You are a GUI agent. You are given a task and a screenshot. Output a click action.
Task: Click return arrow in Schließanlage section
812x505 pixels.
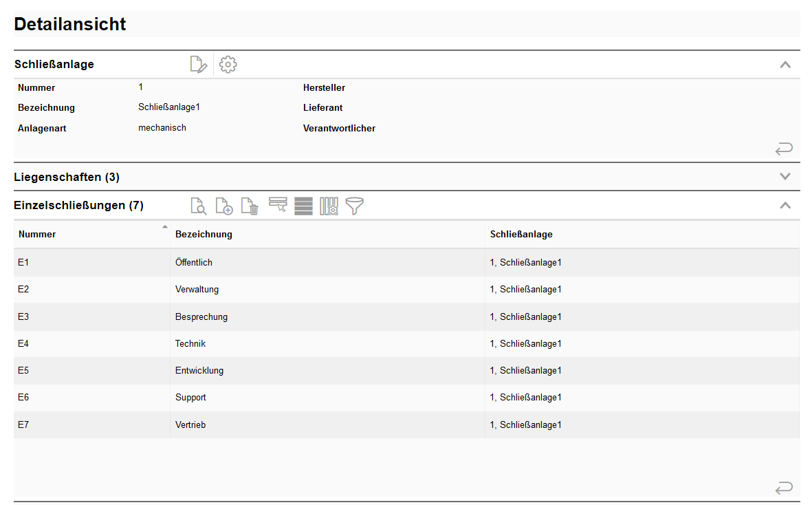pos(784,148)
